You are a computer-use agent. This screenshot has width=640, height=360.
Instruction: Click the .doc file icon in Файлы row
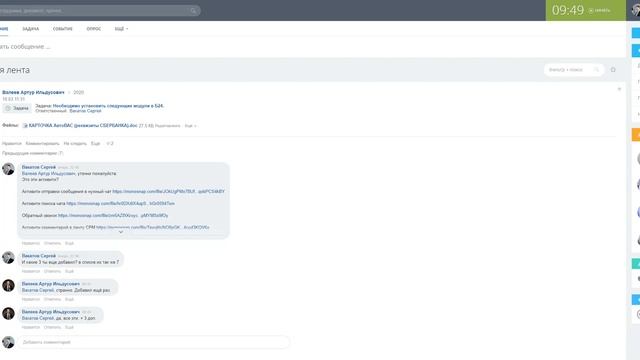click(25, 126)
